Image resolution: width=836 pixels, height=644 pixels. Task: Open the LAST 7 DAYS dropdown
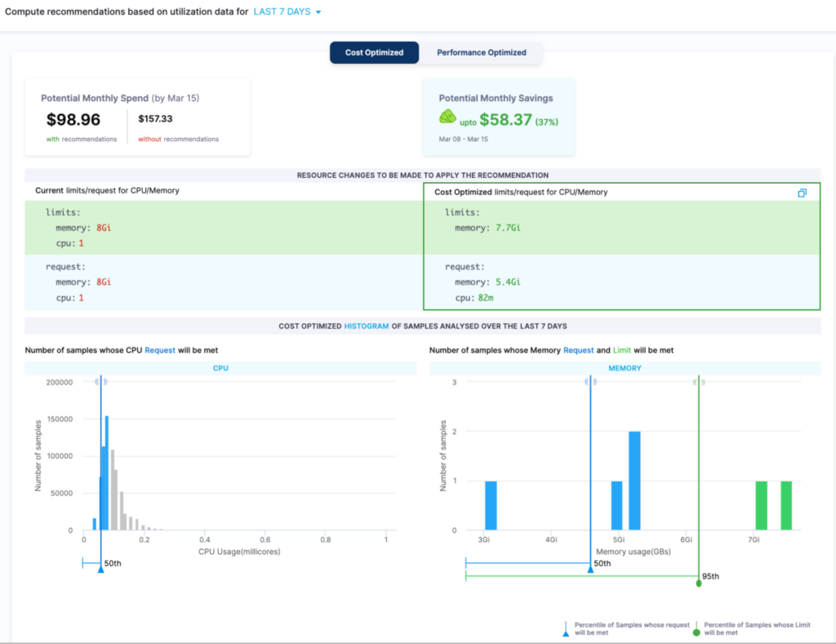pyautogui.click(x=282, y=12)
